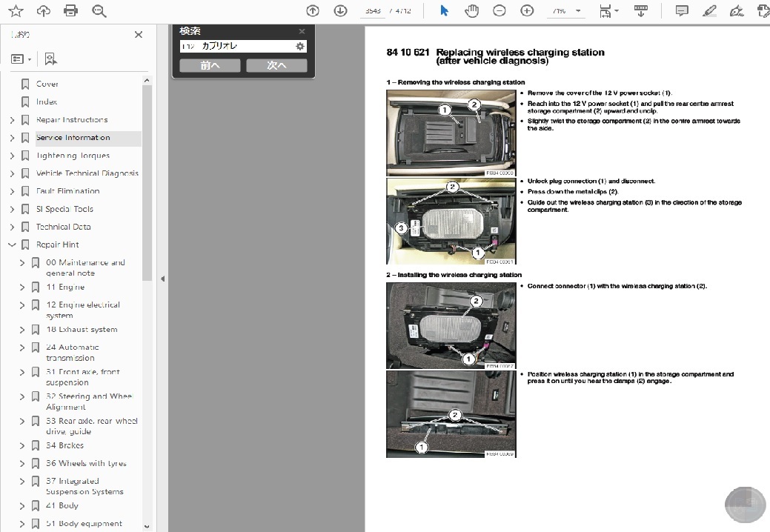Select 36 Wheels with tyres bookmark
This screenshot has width=770, height=532.
click(86, 463)
